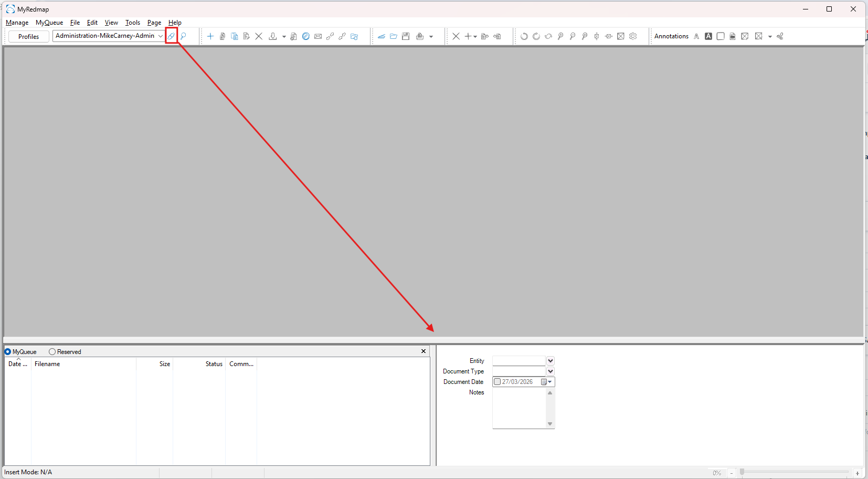Viewport: 868px width, 479px height.
Task: Open the View menu
Action: tap(111, 23)
